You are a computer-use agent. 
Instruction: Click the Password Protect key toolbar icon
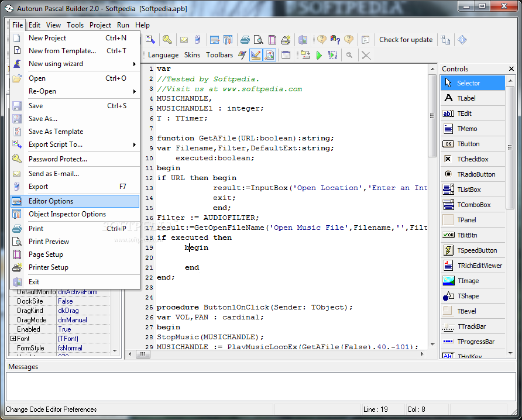(167, 40)
